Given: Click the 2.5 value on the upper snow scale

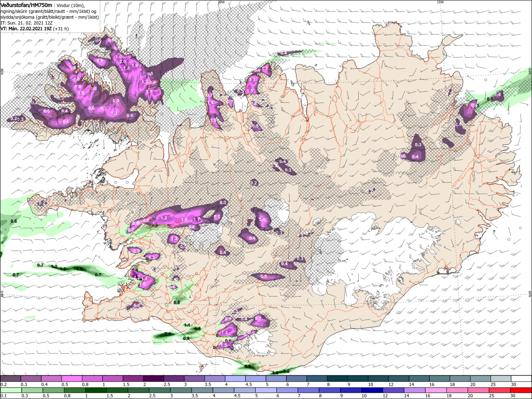Looking at the screenshot, I should pyautogui.click(x=167, y=384).
